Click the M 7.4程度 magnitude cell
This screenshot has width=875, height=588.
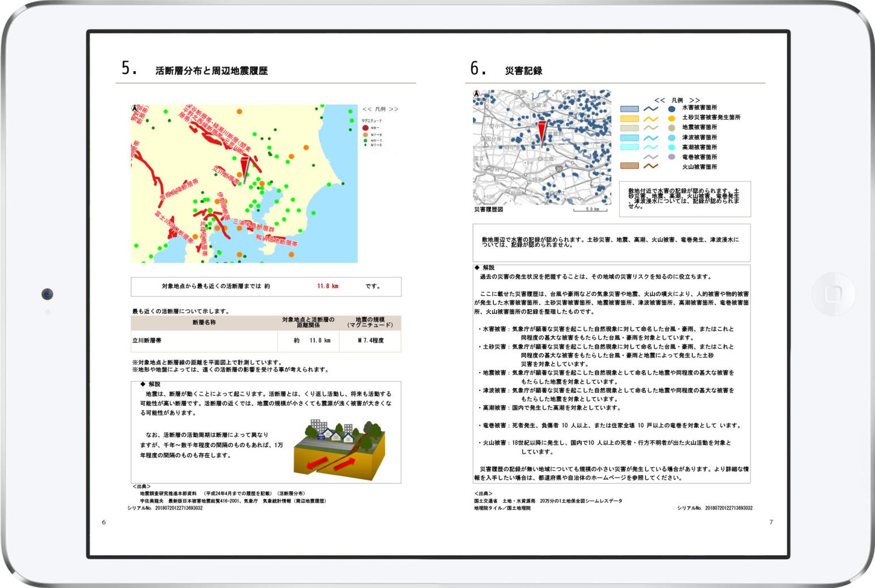[x=370, y=341]
